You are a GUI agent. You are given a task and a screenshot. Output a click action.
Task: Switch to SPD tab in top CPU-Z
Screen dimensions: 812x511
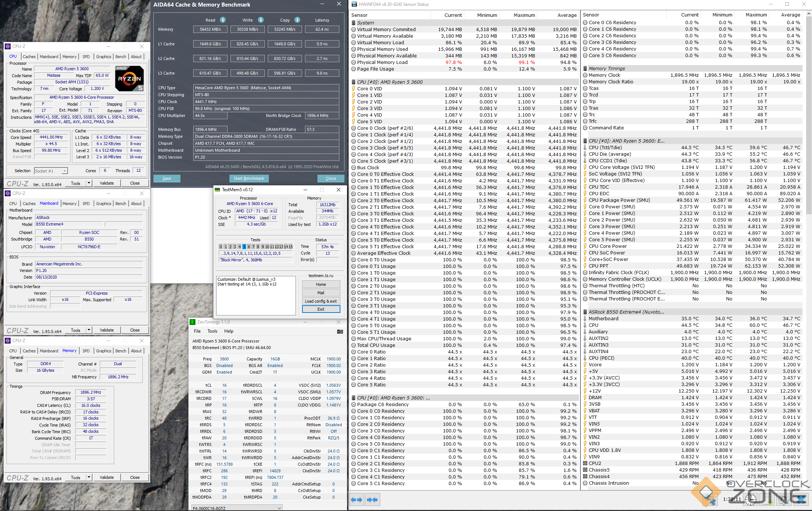86,57
